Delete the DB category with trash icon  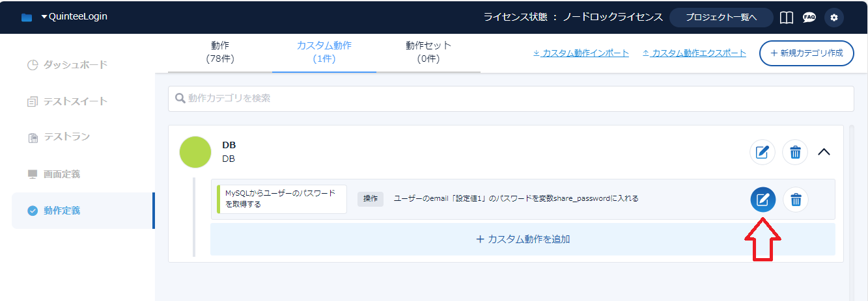pyautogui.click(x=795, y=152)
